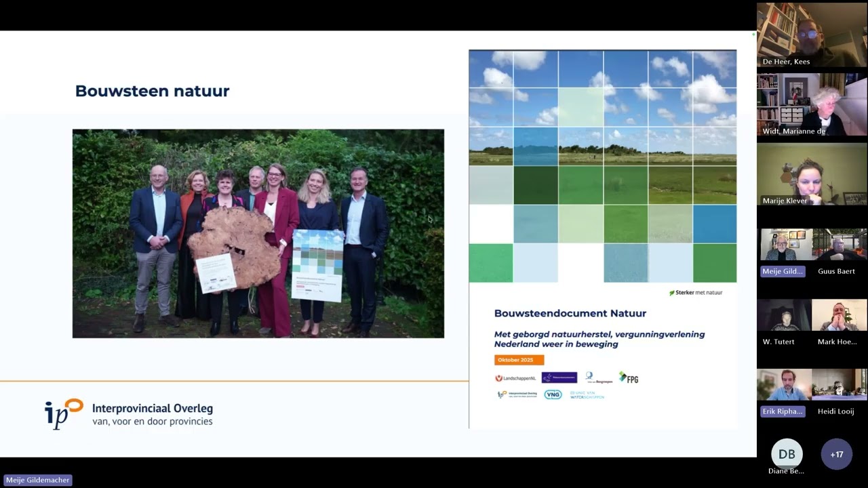Click 'Met geborgd natuurherstel, vergunningverlening' subtitle line
This screenshot has height=488, width=868.
coord(599,334)
